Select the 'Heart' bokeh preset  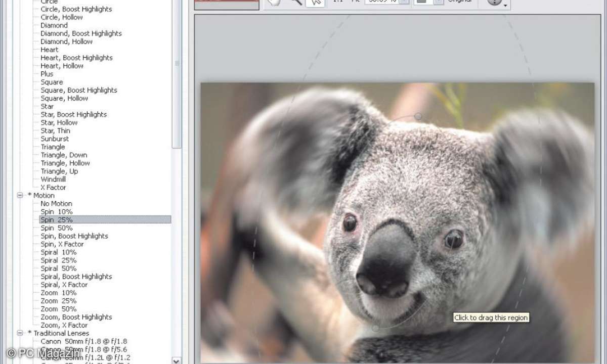(50, 50)
